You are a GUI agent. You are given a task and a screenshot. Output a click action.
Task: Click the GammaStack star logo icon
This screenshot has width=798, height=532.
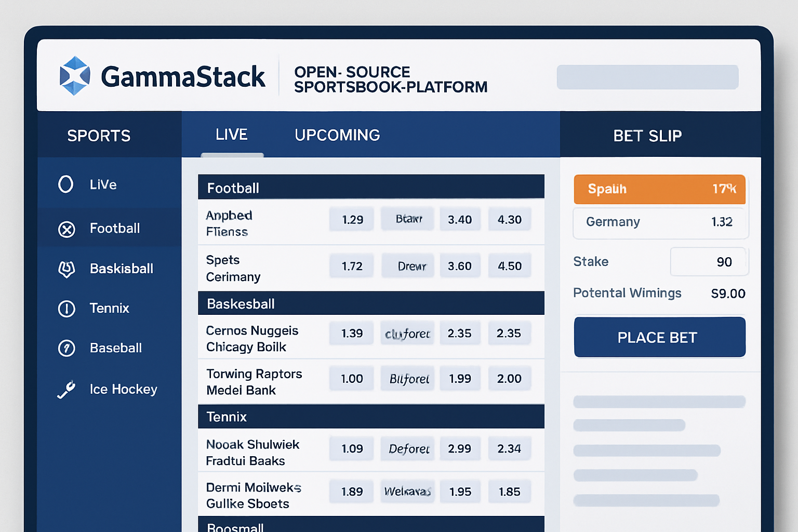[75, 76]
